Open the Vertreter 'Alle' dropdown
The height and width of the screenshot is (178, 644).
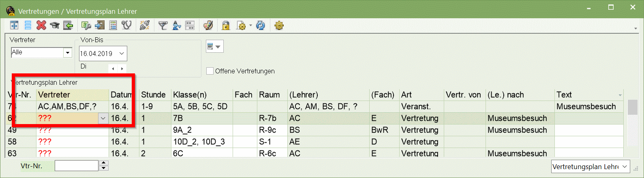(x=68, y=53)
